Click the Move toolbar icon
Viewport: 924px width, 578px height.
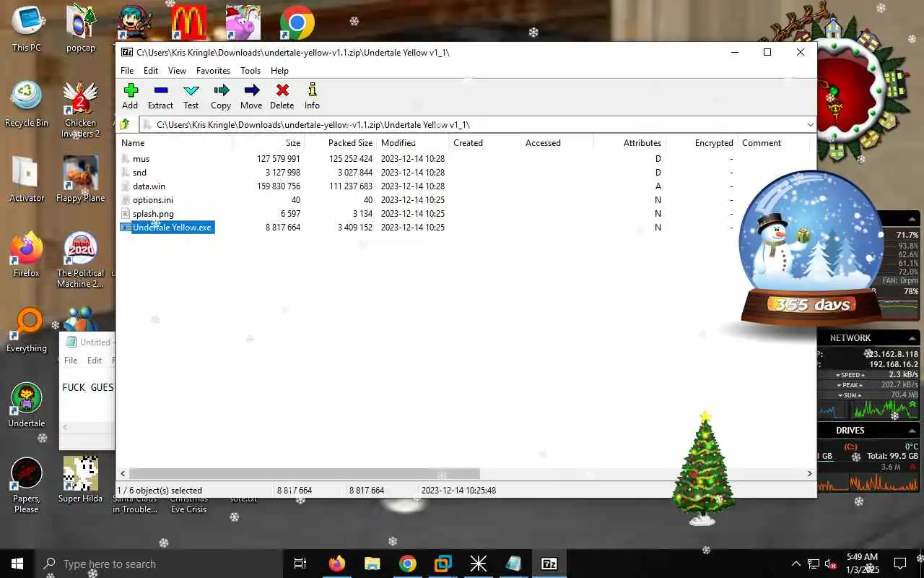click(x=251, y=95)
